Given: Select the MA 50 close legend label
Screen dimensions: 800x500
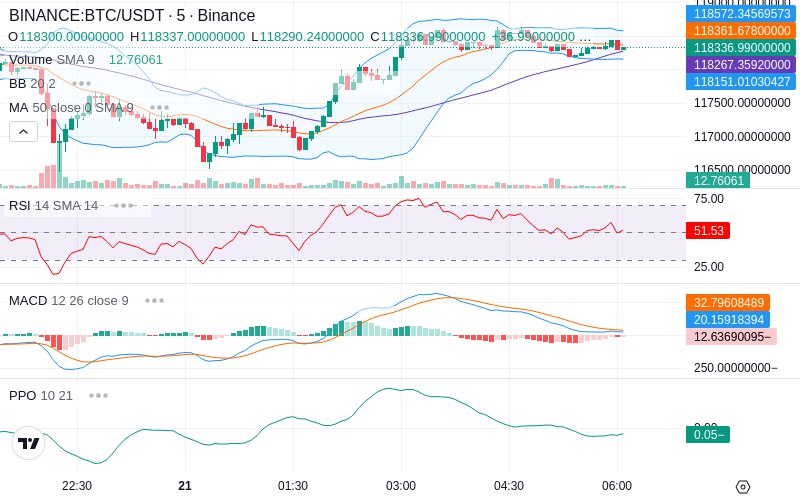Looking at the screenshot, I should 71,108.
